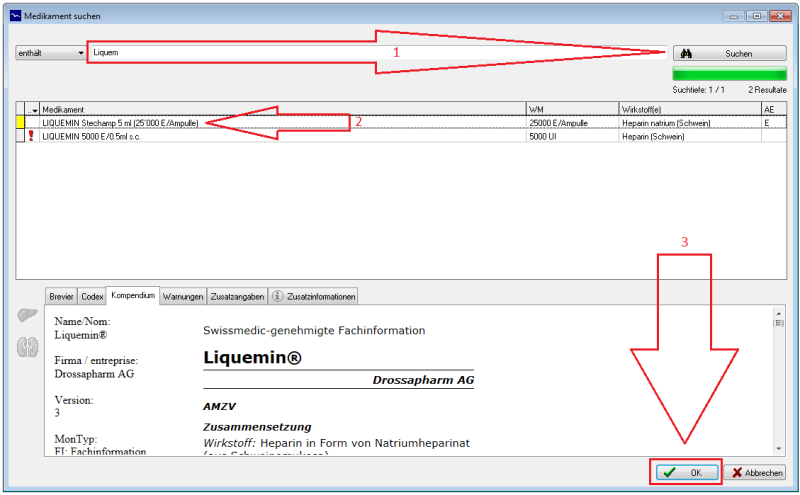
Task: Sort by the Wirkstoff(e) column header
Action: (x=690, y=109)
